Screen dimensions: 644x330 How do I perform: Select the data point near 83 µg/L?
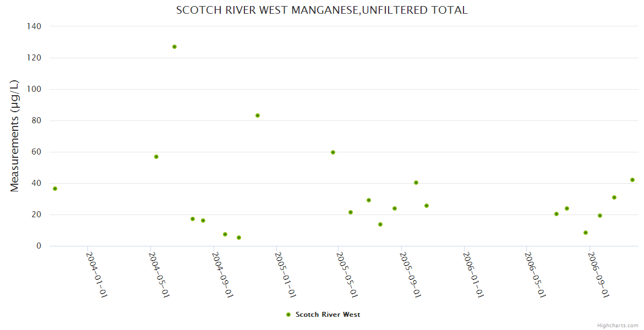258,116
